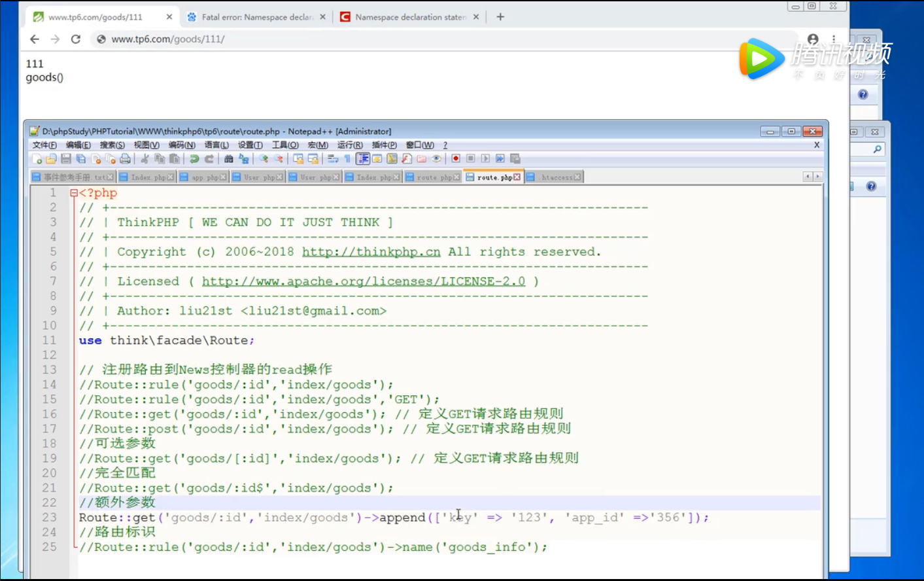
Task: Switch to the Fatal error browser tab
Action: point(256,17)
